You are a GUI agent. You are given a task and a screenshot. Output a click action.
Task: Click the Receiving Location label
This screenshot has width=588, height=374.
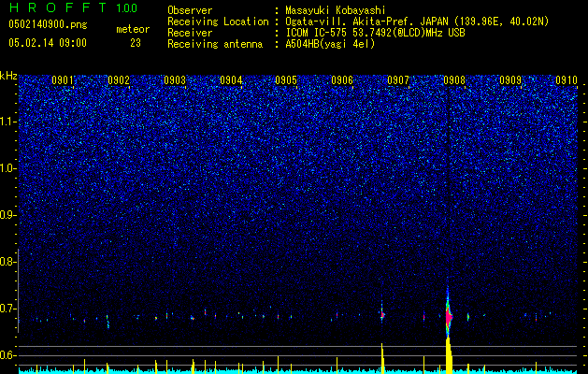tap(218, 22)
